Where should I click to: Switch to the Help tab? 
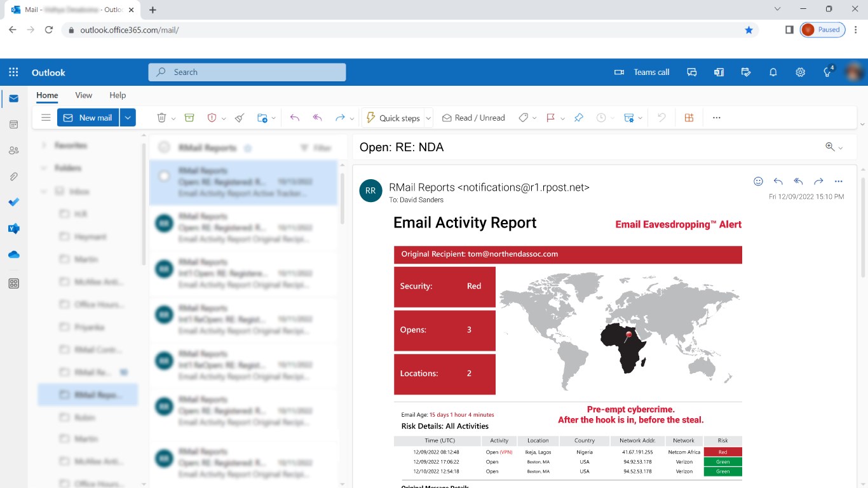click(x=118, y=95)
